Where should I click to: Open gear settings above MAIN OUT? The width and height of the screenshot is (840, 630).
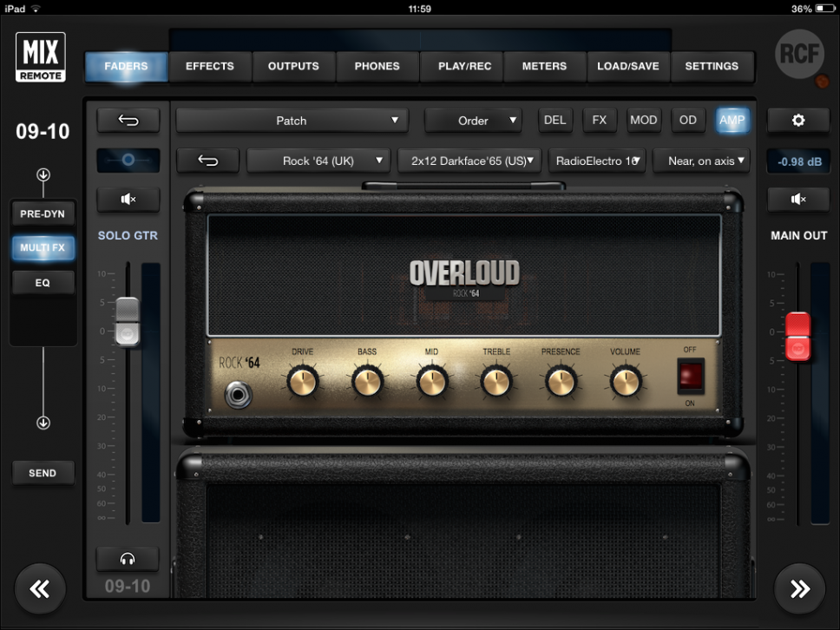(x=798, y=121)
